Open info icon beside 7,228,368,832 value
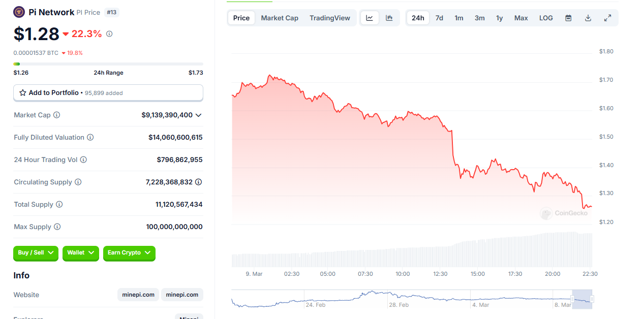Screen dimensions: 644x319 coord(199,182)
